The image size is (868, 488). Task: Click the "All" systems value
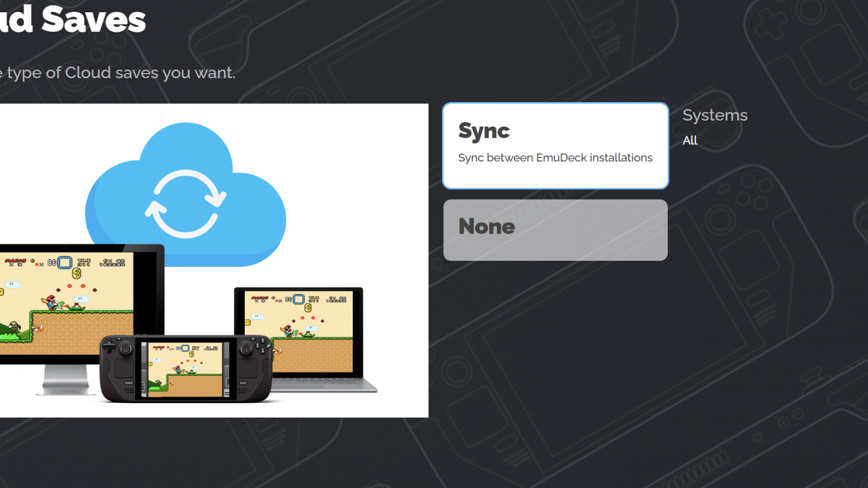pos(690,140)
